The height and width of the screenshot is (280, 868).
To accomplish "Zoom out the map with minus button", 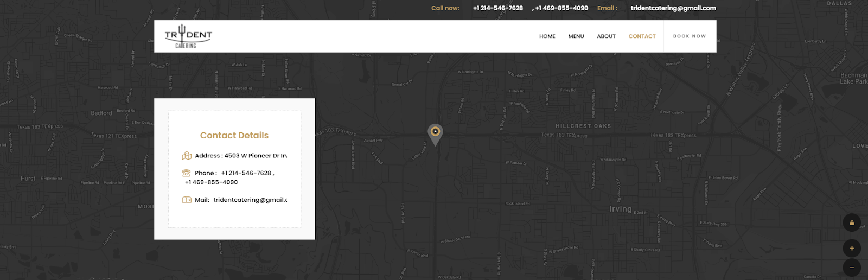I will 852,268.
